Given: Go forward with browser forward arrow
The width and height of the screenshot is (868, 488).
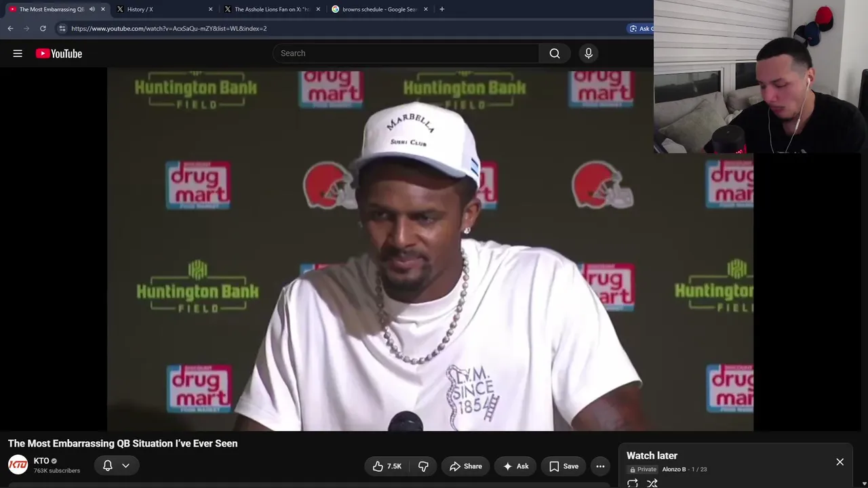Looking at the screenshot, I should click(x=26, y=28).
